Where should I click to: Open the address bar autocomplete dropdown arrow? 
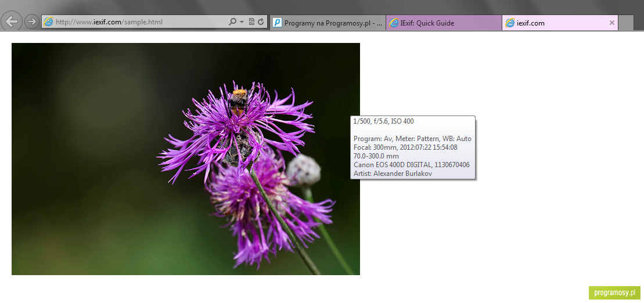click(242, 21)
